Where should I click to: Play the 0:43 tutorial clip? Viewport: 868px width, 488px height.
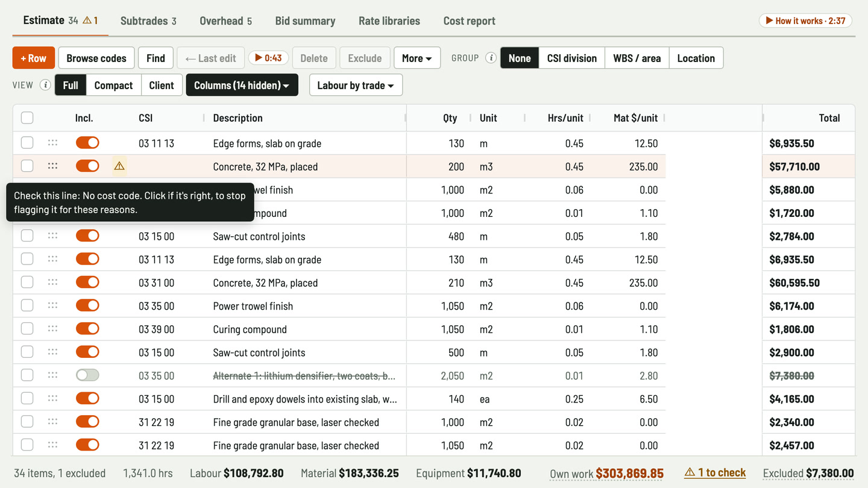click(x=268, y=58)
